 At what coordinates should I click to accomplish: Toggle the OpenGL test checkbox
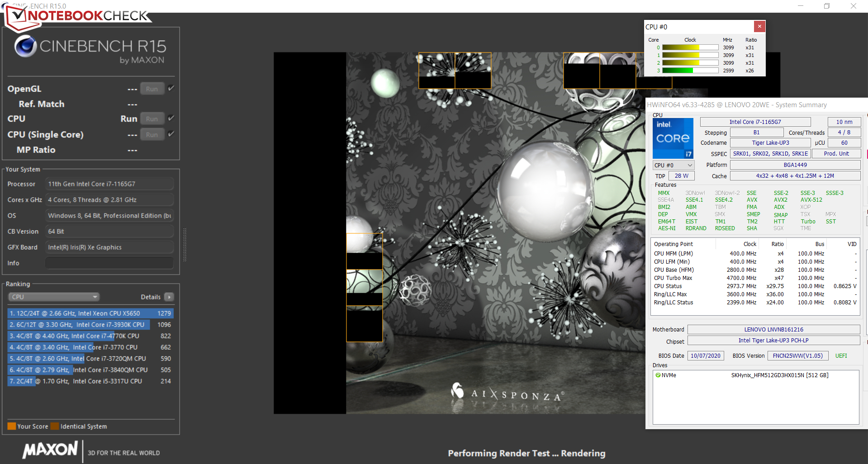(x=171, y=88)
